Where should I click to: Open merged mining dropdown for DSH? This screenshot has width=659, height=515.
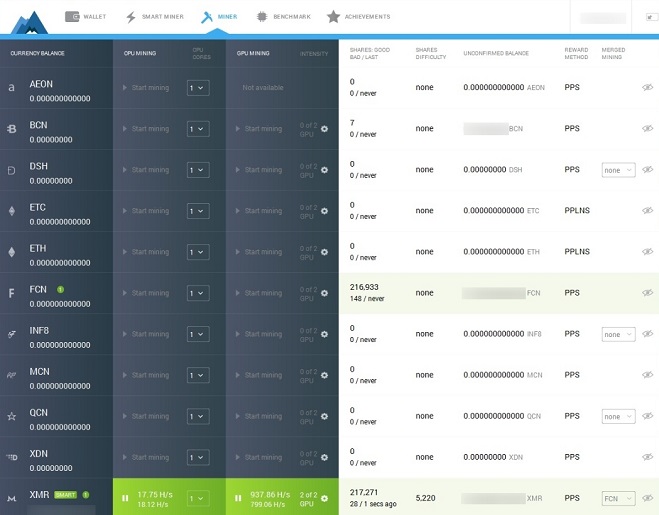[618, 170]
